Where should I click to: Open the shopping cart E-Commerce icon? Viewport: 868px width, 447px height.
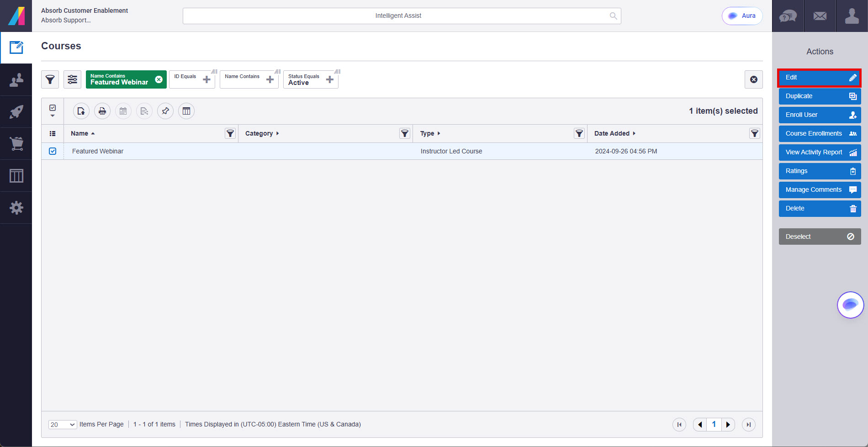click(x=16, y=144)
